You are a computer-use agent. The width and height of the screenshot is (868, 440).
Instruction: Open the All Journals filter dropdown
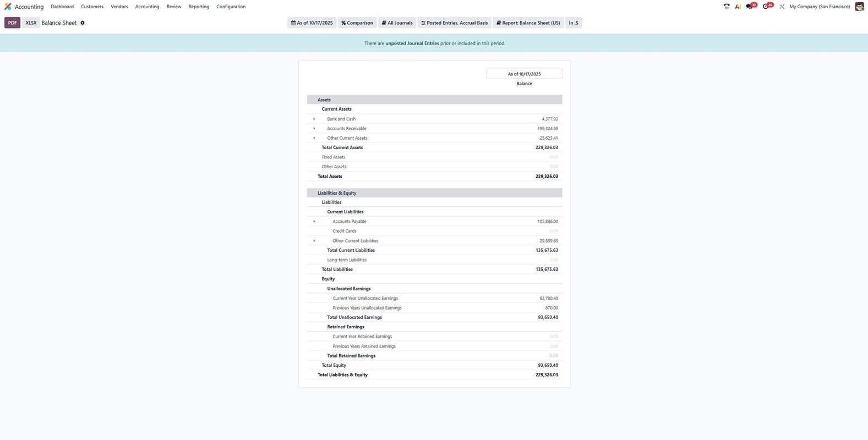(397, 23)
